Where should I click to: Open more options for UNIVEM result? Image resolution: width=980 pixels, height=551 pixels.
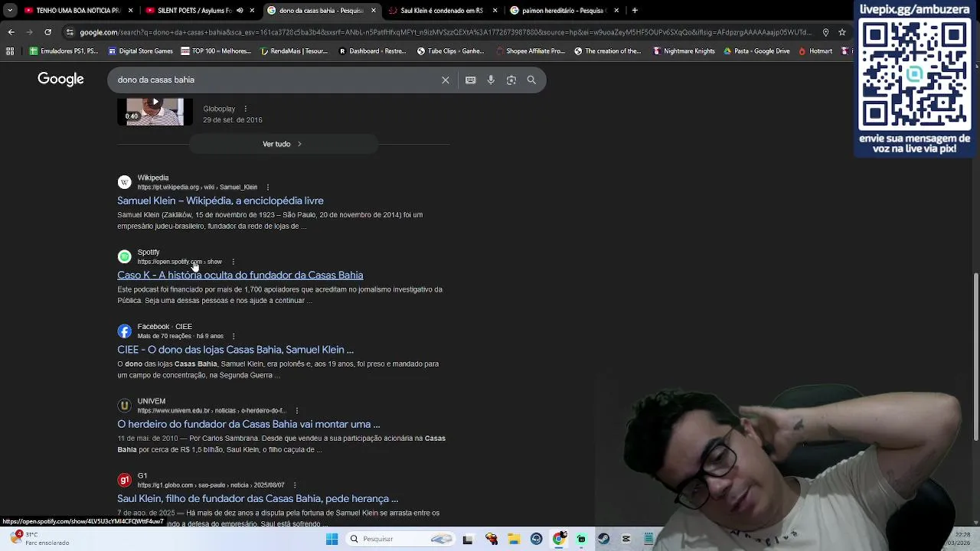(296, 410)
